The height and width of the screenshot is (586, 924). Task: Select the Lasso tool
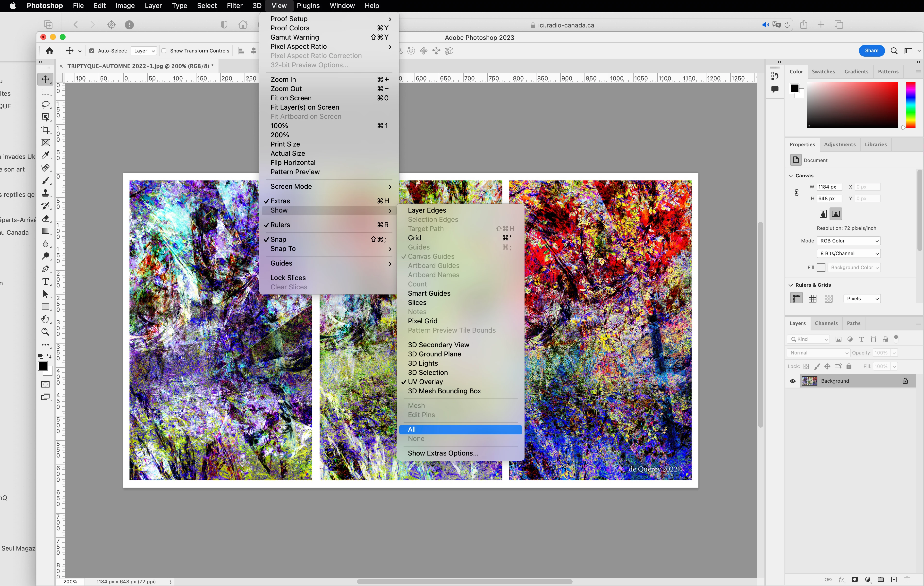[x=45, y=104]
